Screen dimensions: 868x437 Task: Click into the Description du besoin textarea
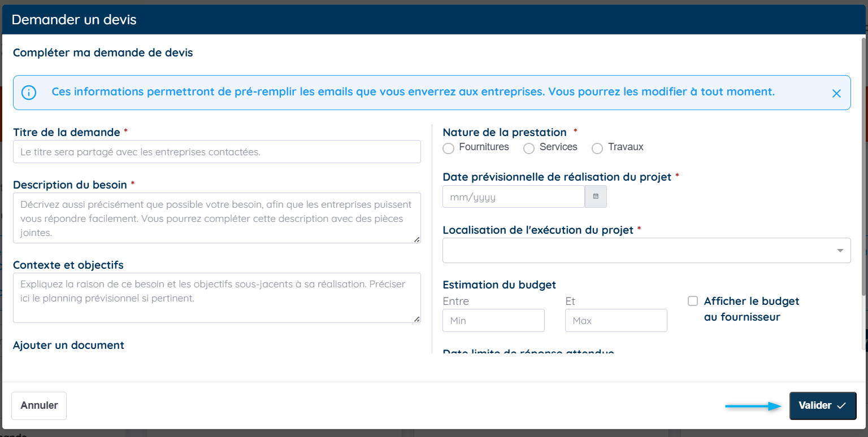[x=216, y=218]
